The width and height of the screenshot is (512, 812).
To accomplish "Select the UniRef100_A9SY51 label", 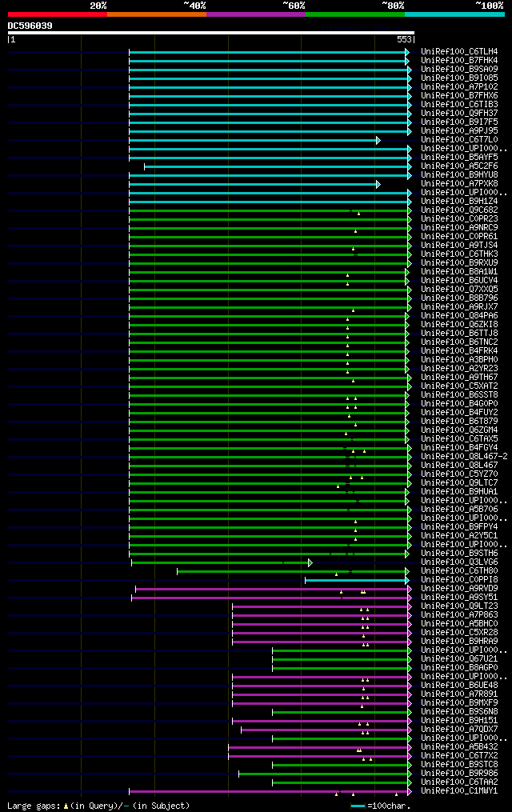I will pos(459,598).
